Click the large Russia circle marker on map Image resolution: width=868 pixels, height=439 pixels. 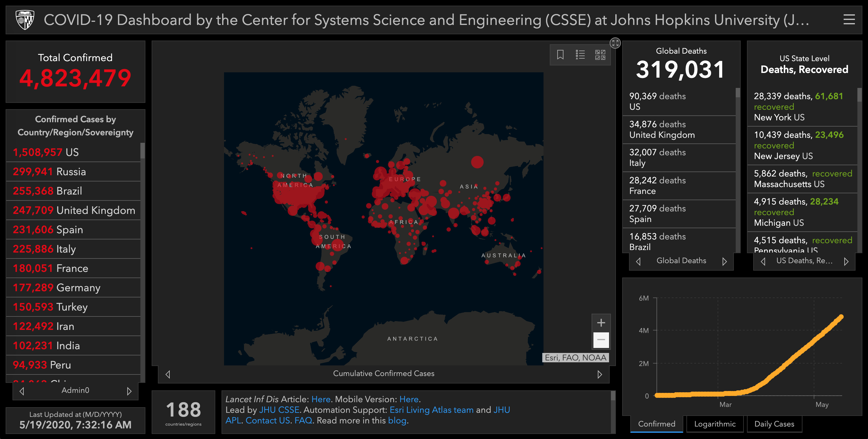477,162
